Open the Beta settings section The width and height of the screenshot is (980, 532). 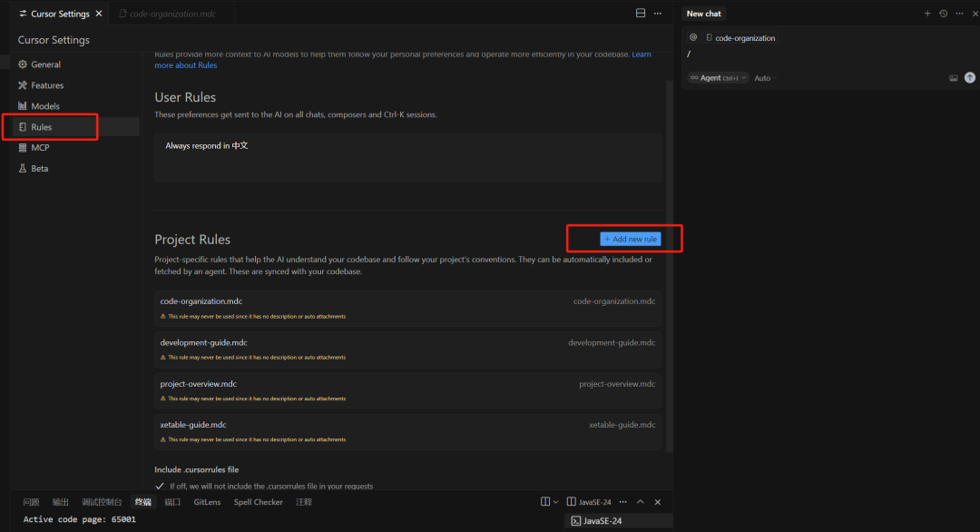point(39,168)
